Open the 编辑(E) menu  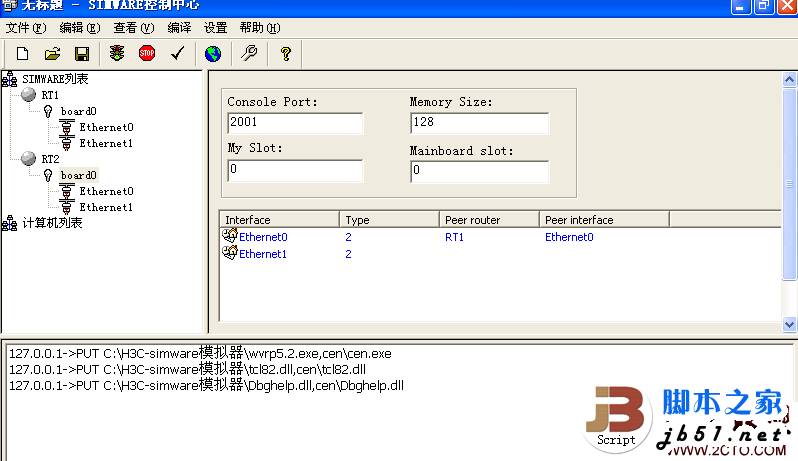click(80, 28)
